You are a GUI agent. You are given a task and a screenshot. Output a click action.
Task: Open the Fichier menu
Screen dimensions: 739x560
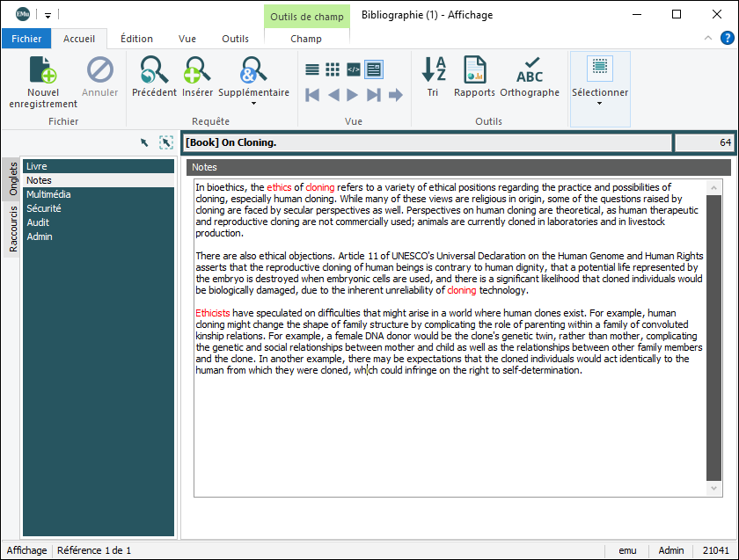click(26, 39)
